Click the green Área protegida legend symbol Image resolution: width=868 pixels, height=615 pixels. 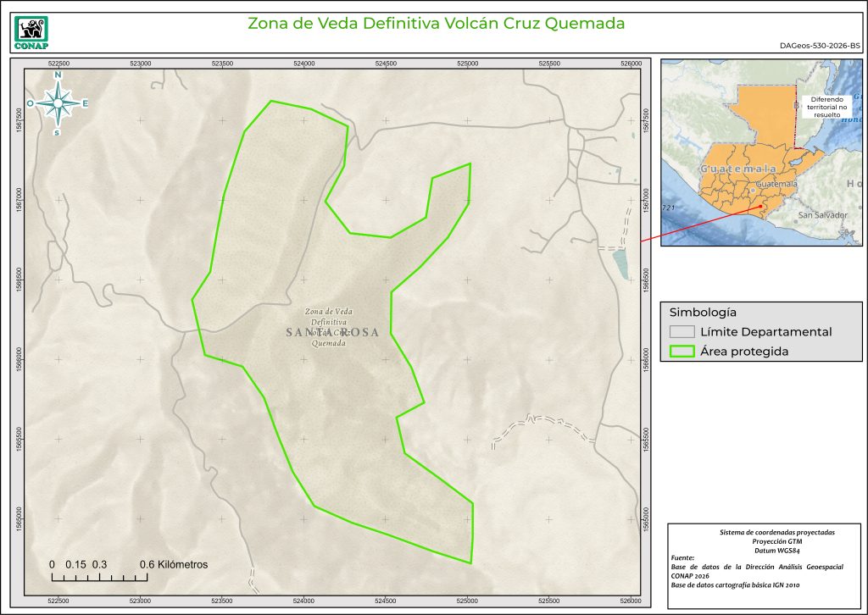(x=682, y=352)
